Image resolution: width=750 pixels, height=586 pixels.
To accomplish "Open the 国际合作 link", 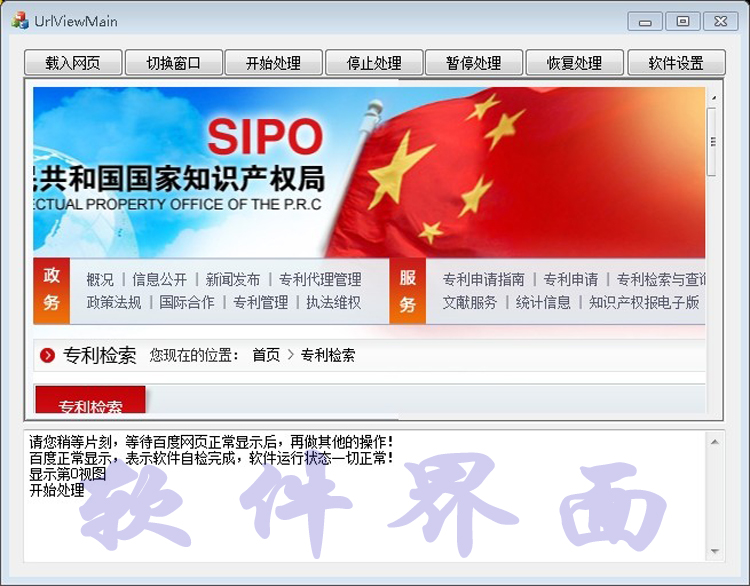I will click(x=187, y=302).
